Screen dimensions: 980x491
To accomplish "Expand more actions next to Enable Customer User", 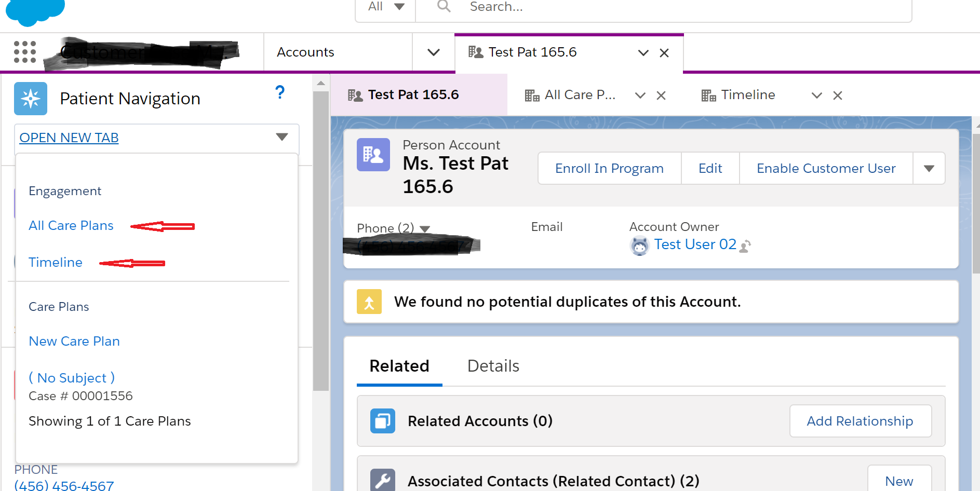I will [x=929, y=168].
